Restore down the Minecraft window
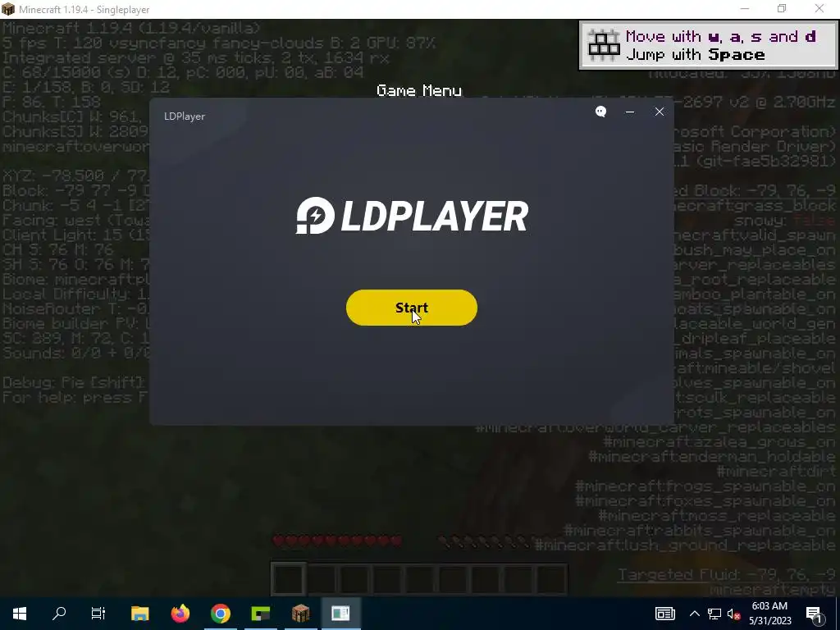Screen dimensions: 840x630 point(782,8)
